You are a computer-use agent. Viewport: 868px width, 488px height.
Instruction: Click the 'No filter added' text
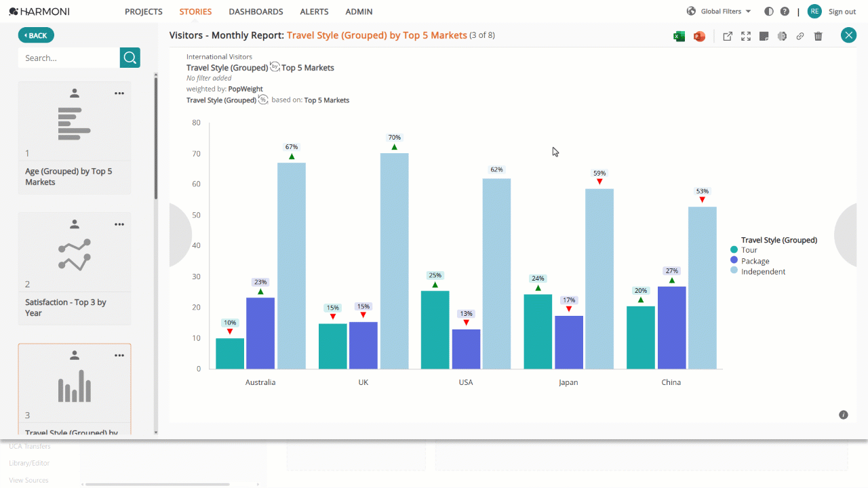(210, 79)
